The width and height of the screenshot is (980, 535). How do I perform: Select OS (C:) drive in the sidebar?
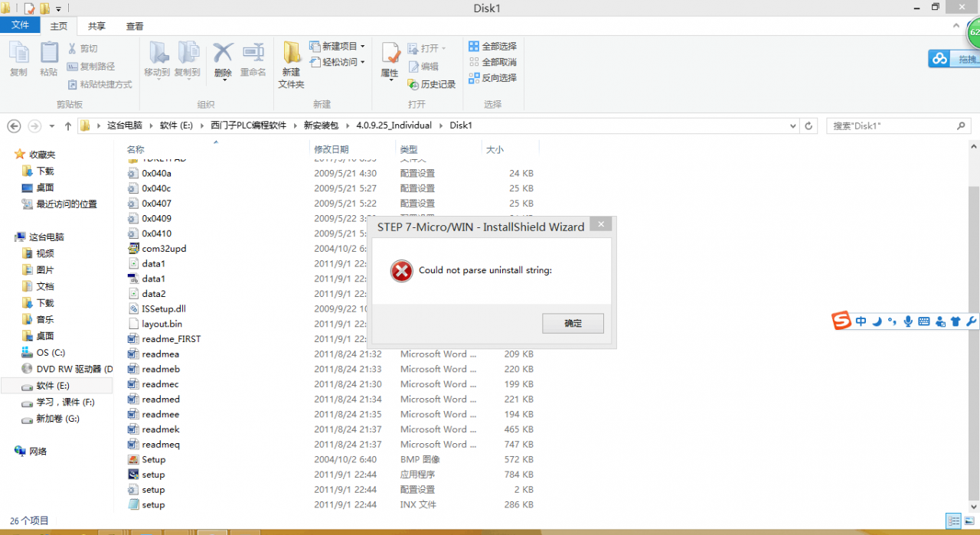pyautogui.click(x=51, y=353)
